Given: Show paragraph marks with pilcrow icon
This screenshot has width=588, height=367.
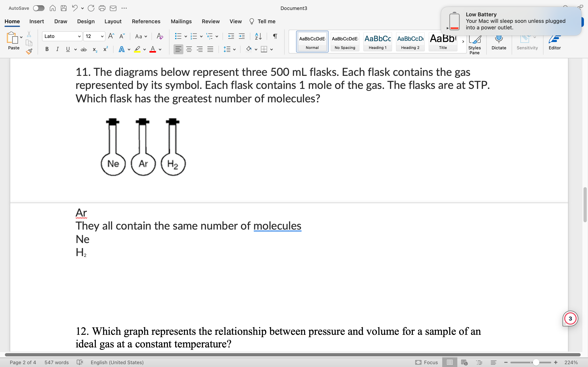Looking at the screenshot, I should [x=275, y=36].
